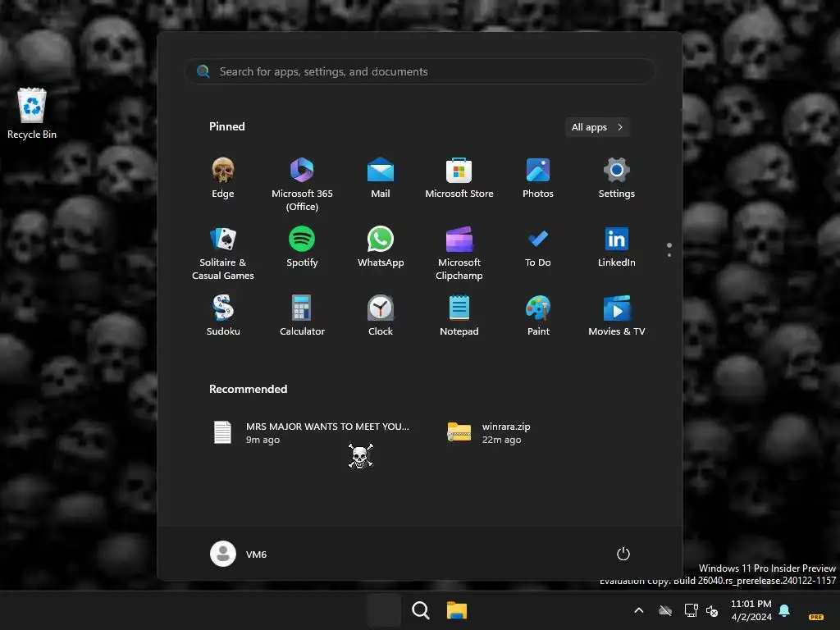Click the power button in Start menu
Screen dimensions: 840x630
(x=623, y=554)
